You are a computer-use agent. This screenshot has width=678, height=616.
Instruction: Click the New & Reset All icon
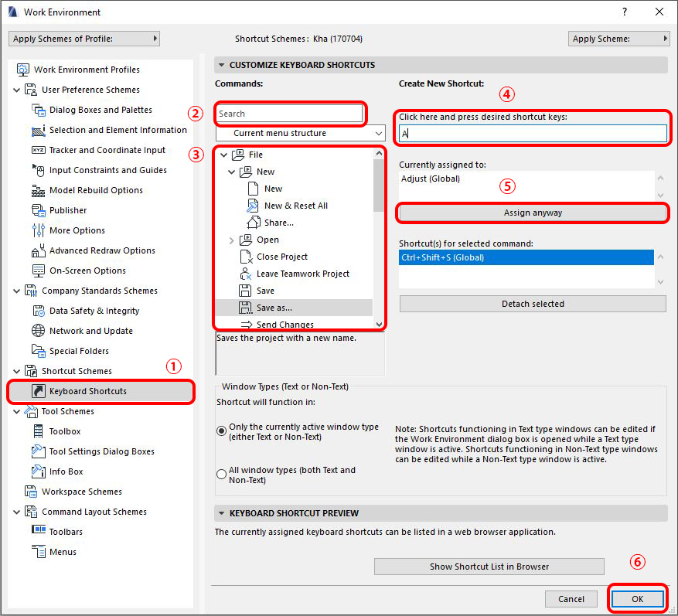coord(253,206)
